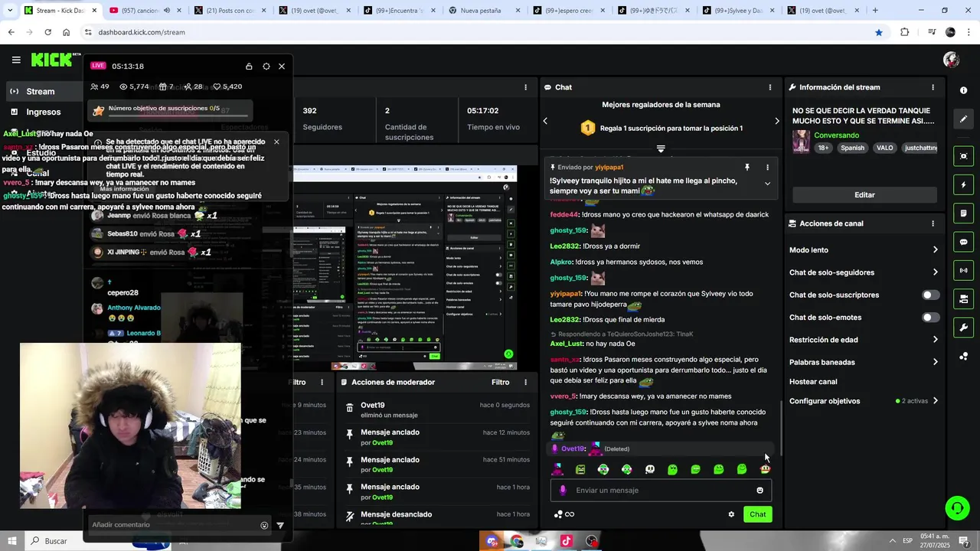This screenshot has height=551, width=980.
Task: Click the wrench sidebar icon
Action: tap(963, 328)
